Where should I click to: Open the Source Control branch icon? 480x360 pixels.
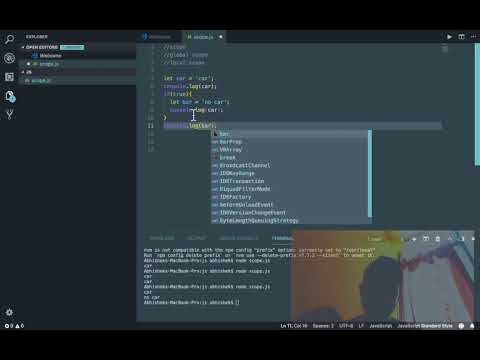click(9, 115)
